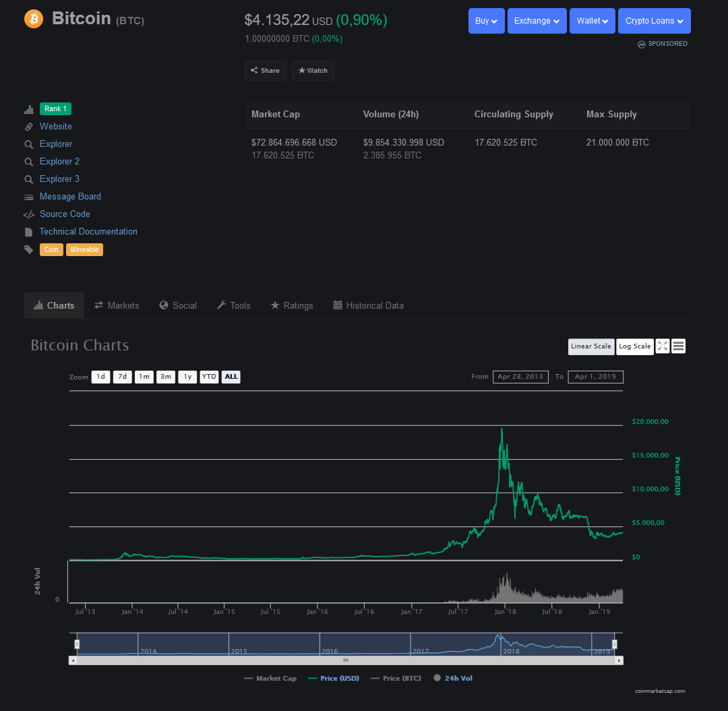728x711 pixels.
Task: Open the Source Code link
Action: click(x=65, y=214)
